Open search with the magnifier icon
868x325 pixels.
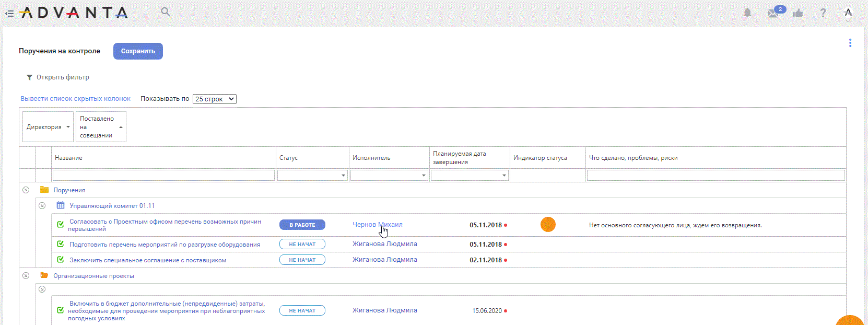pyautogui.click(x=166, y=11)
